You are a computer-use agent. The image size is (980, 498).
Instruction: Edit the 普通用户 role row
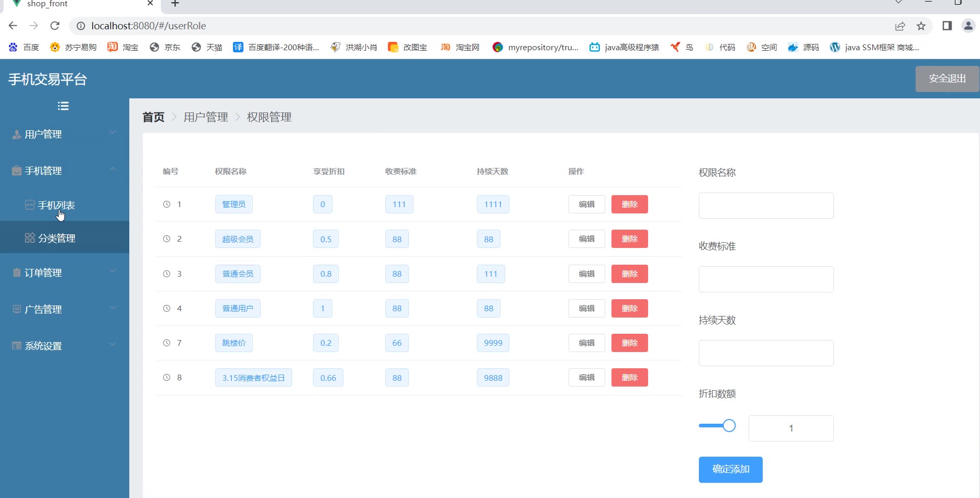[587, 308]
